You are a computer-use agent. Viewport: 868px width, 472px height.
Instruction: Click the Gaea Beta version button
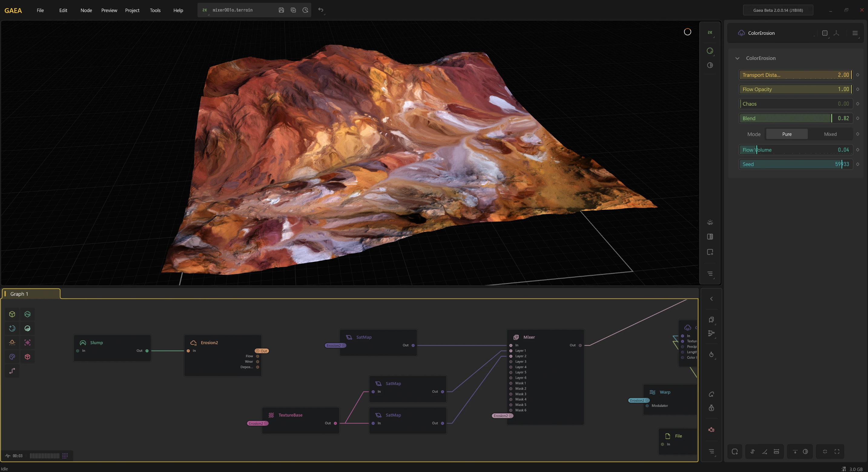tap(778, 10)
